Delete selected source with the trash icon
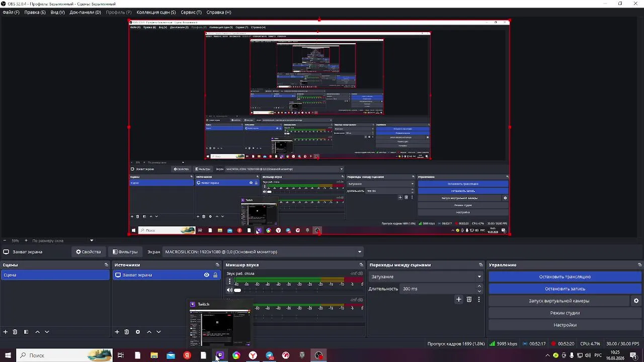Image resolution: width=644 pixels, height=362 pixels. 127,332
